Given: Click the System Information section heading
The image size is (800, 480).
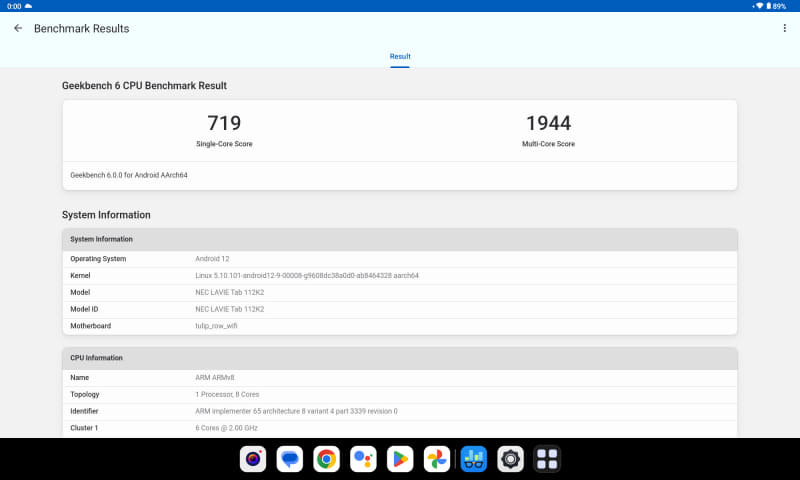Looking at the screenshot, I should (106, 215).
